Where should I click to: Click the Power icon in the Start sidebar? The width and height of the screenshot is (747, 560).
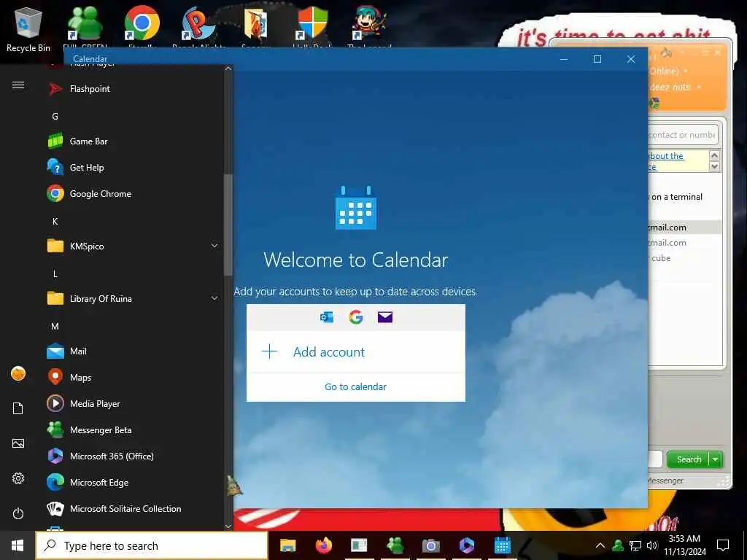18,514
